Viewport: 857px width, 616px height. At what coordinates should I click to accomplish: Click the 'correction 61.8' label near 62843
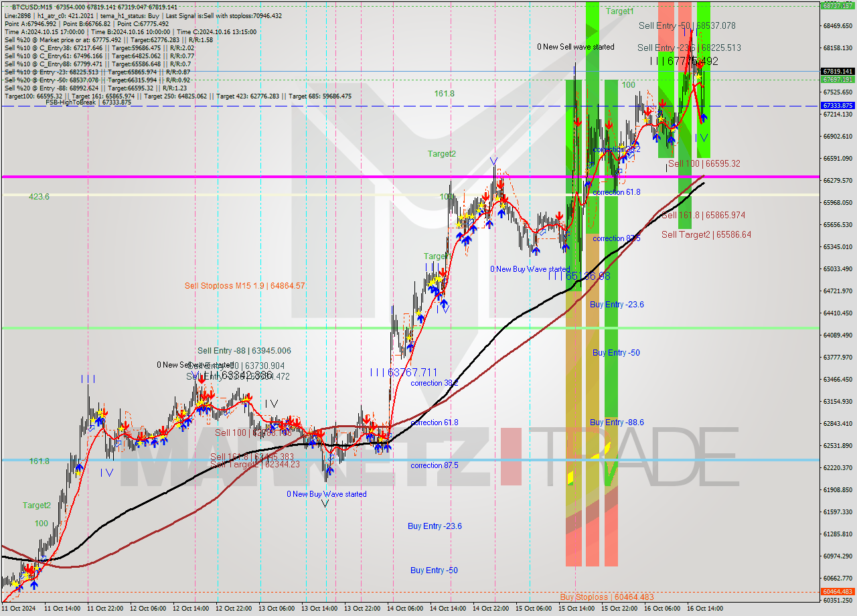point(435,422)
